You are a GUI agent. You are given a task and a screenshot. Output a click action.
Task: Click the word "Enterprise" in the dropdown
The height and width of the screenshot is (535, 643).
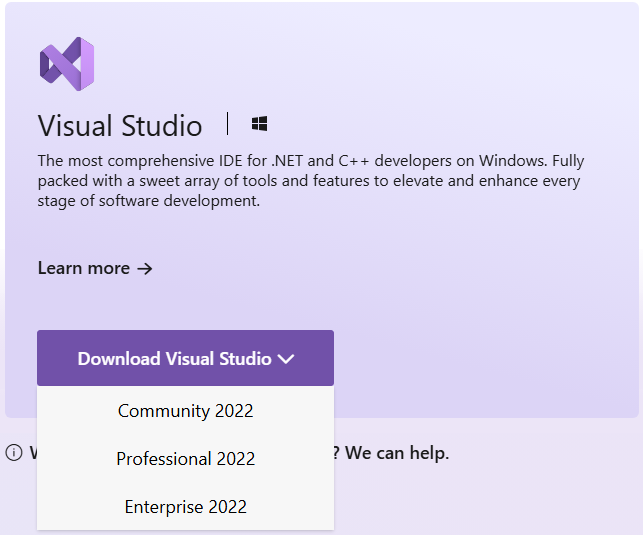pyautogui.click(x=163, y=507)
